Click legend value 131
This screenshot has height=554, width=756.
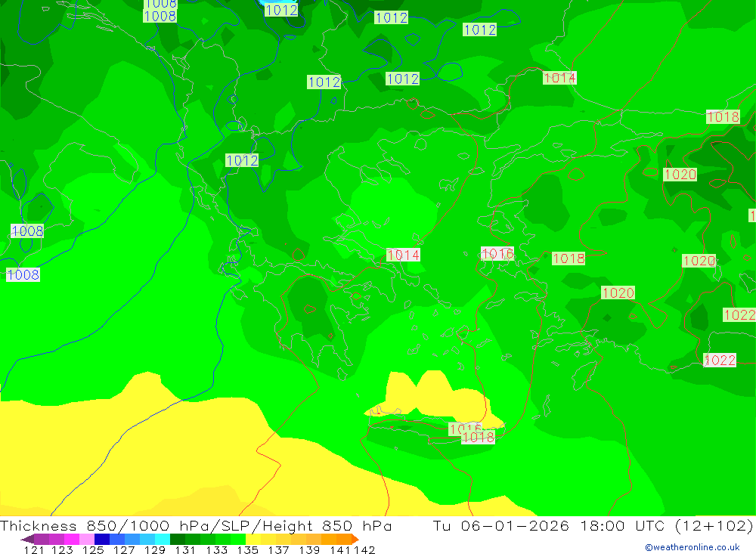185,549
